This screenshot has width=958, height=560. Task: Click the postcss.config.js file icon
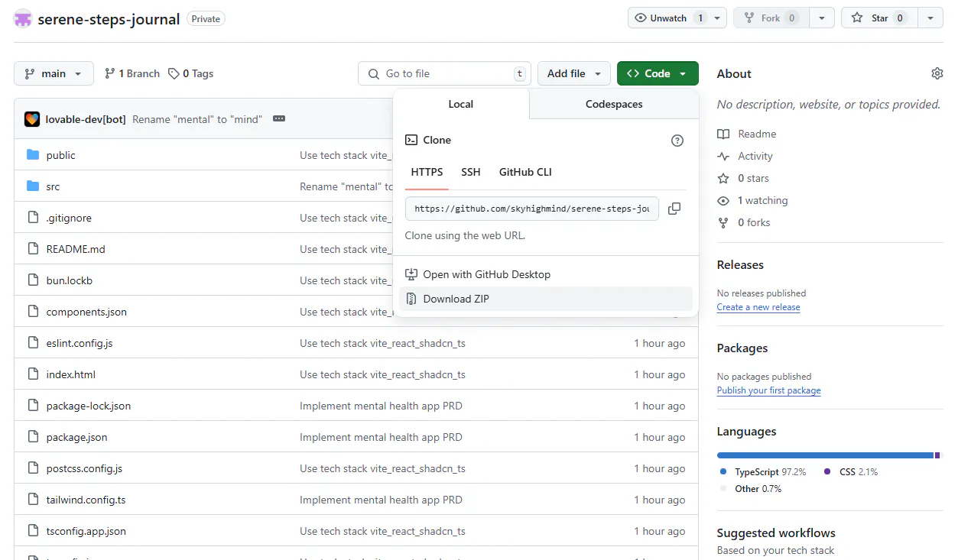[x=33, y=468]
